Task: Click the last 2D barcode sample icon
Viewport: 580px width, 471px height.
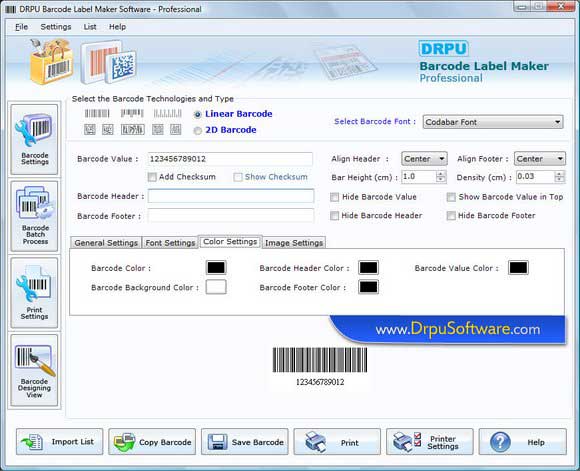Action: coord(176,129)
